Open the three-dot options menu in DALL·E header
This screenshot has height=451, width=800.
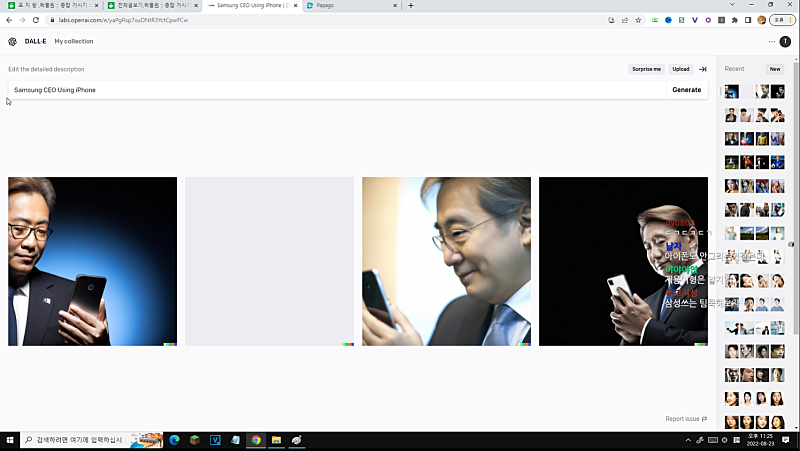pyautogui.click(x=771, y=41)
